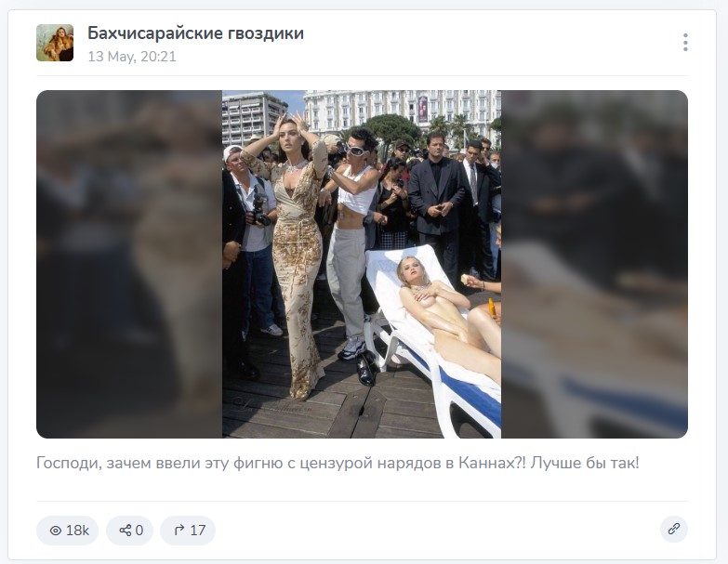Select the forwards count showing 17
The height and width of the screenshot is (564, 728).
coord(197,531)
